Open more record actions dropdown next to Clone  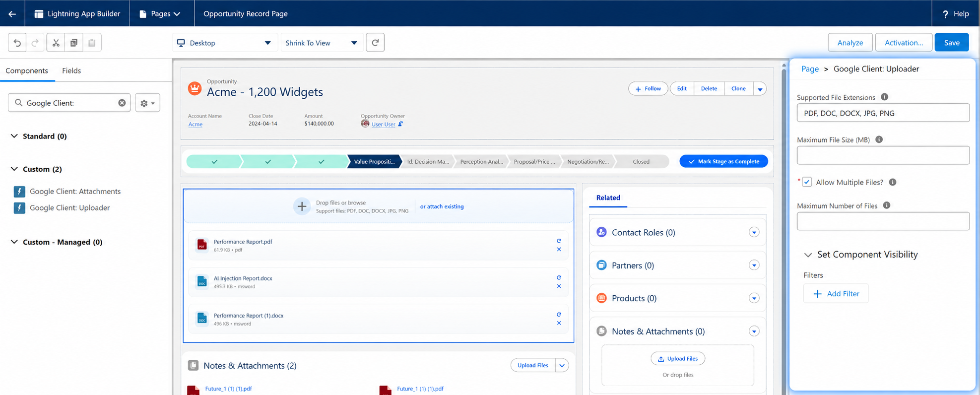coord(760,89)
